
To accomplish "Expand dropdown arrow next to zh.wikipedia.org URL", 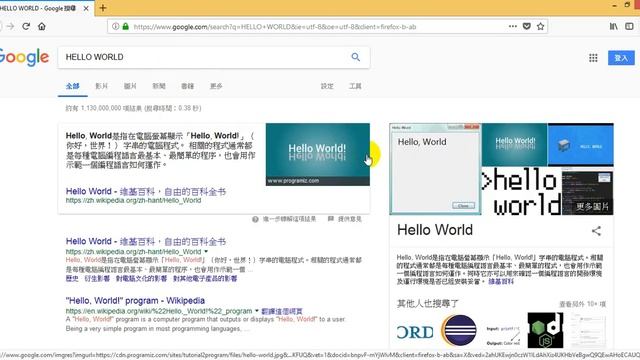I will tap(206, 251).
